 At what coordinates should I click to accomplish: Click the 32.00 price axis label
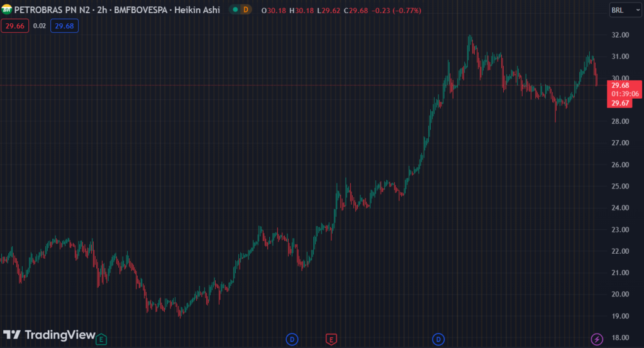point(620,35)
